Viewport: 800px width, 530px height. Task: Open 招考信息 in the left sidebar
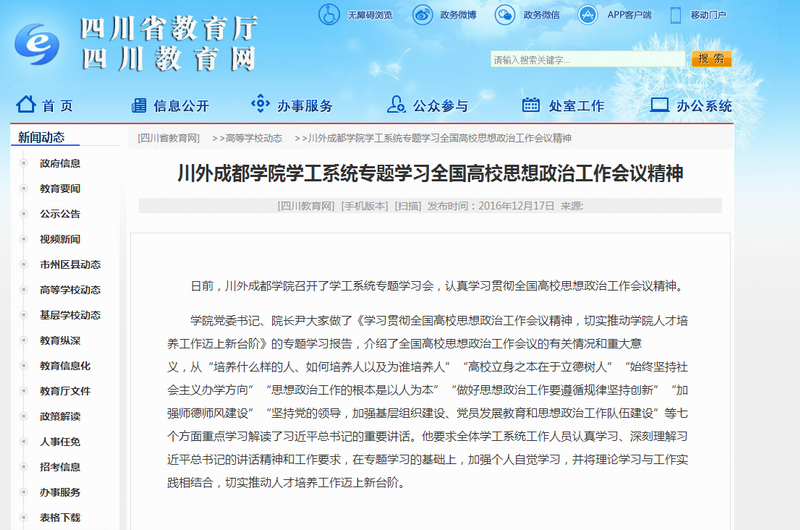click(60, 467)
